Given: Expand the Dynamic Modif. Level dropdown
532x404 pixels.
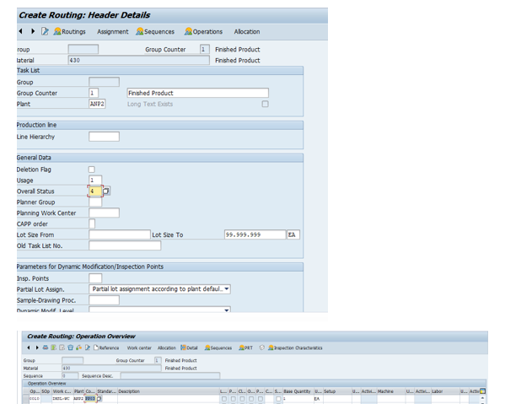Looking at the screenshot, I should (227, 310).
